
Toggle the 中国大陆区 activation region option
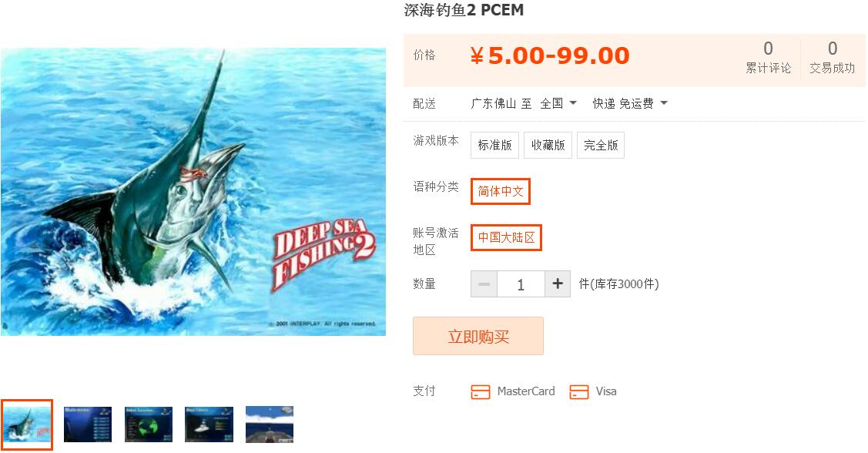[506, 237]
